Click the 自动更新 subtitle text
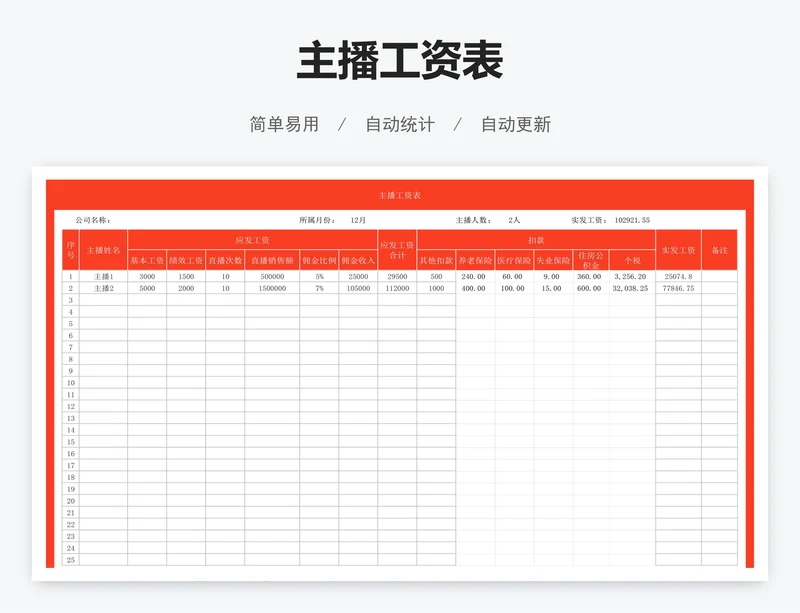The width and height of the screenshot is (800, 613). (x=516, y=124)
